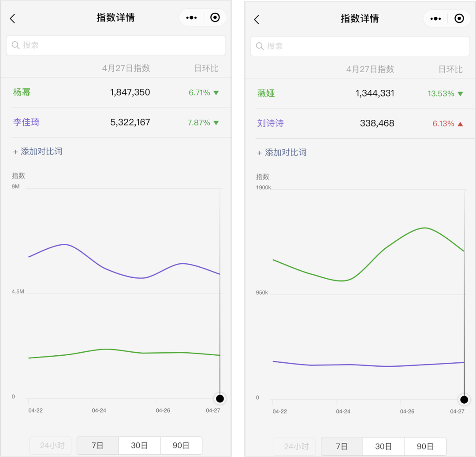Screen dimensions: 476x457
Task: Tap the back arrow in right panel
Action: [257, 19]
